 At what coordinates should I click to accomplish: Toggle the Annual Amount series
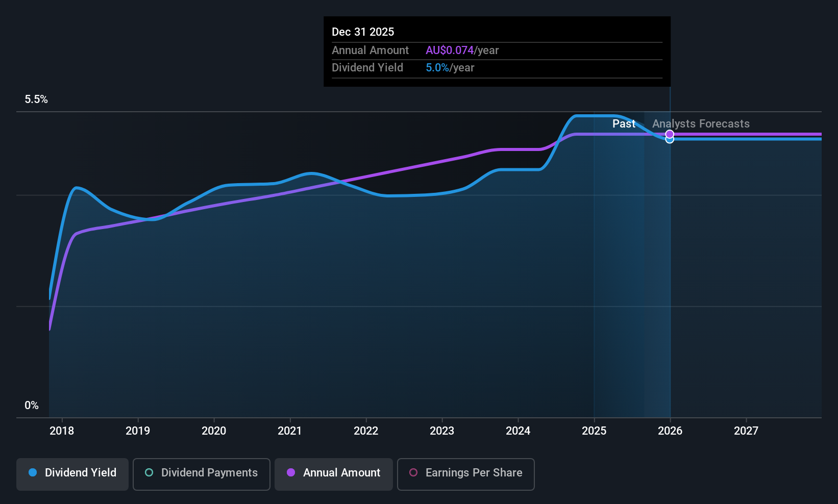(x=334, y=473)
